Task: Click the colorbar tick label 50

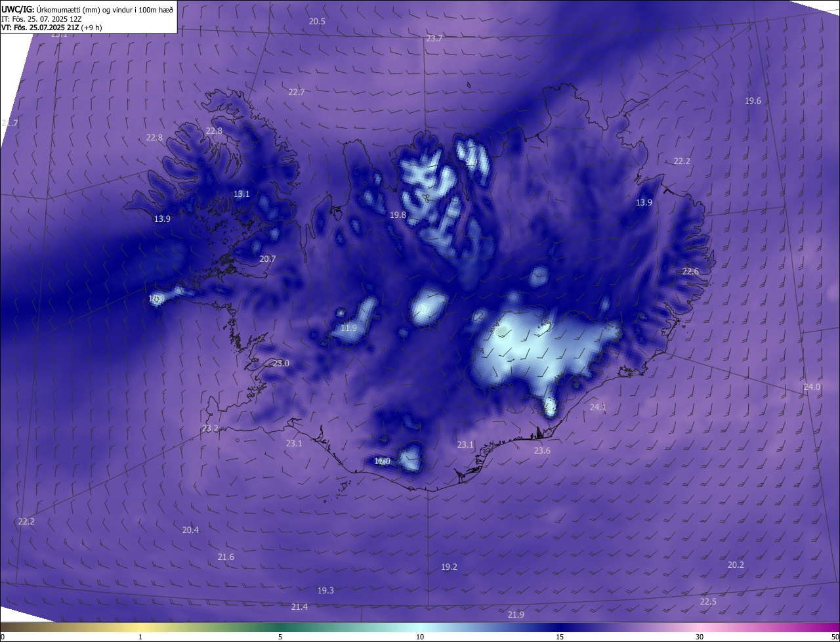Action: 835,637
